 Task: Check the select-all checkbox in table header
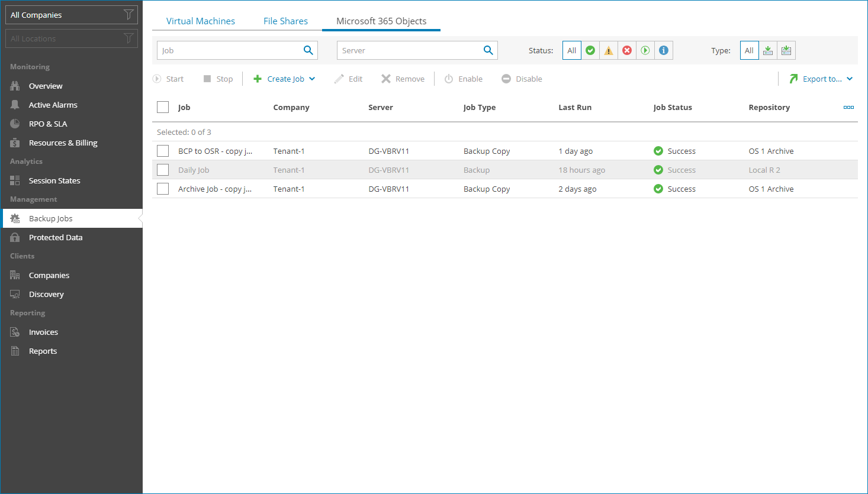click(x=163, y=107)
